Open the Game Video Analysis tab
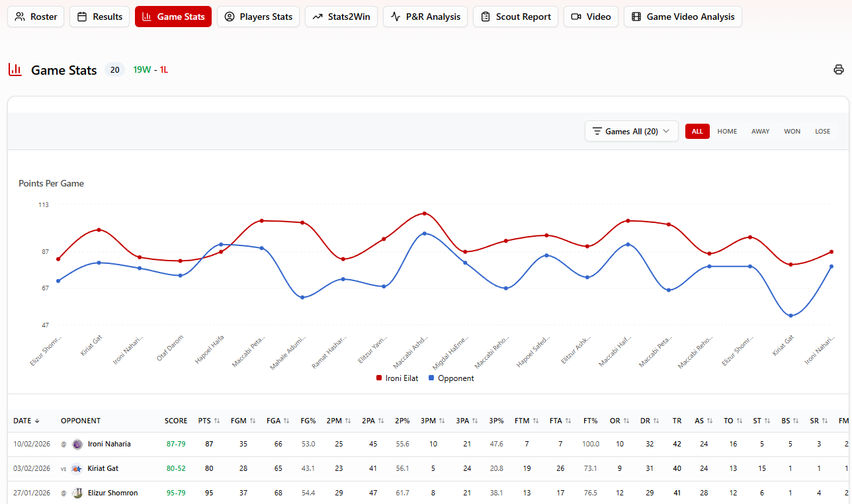Screen dimensions: 852x504 click(683, 17)
